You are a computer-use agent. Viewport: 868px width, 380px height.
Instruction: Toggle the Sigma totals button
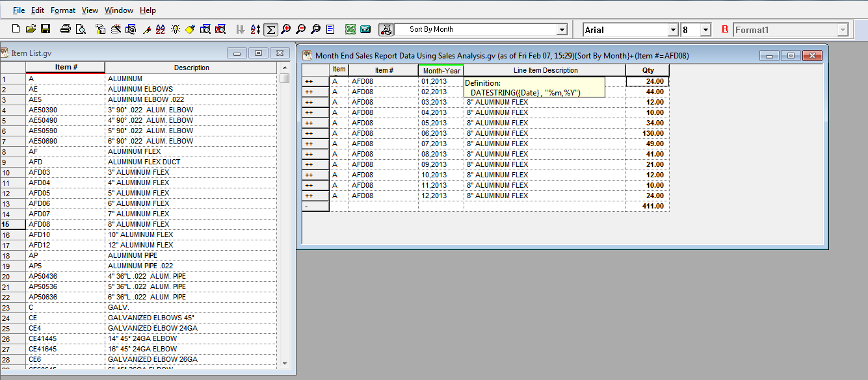pos(271,29)
